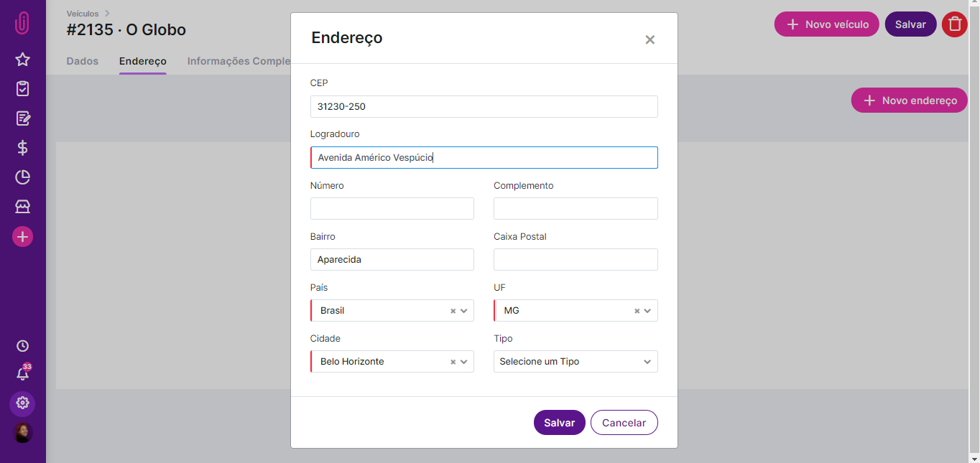Open the dollar sign finance icon

coord(22,148)
